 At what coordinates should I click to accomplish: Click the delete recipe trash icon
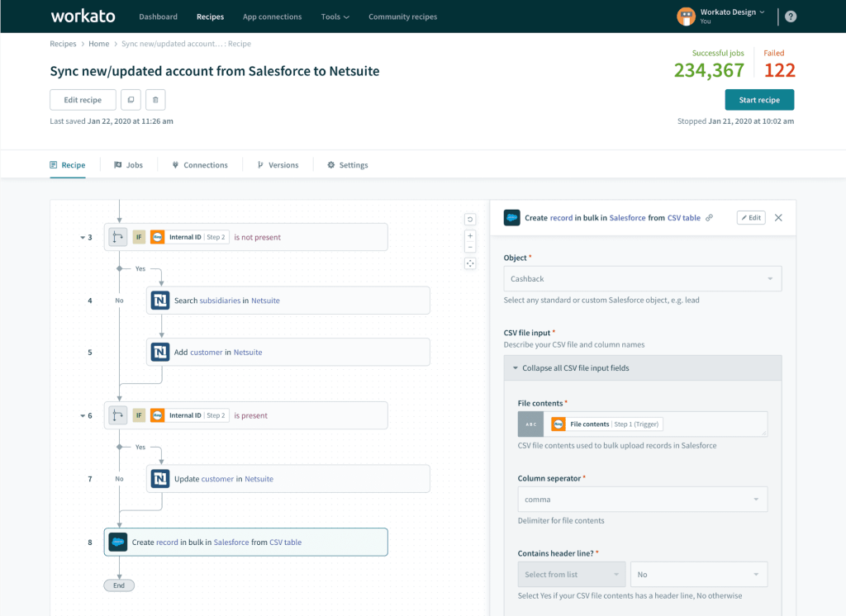pos(155,100)
